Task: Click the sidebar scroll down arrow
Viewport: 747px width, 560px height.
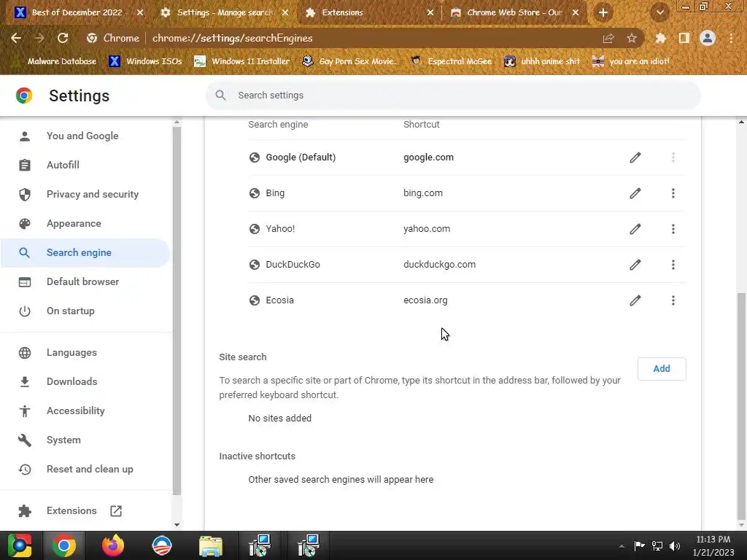Action: (x=177, y=525)
